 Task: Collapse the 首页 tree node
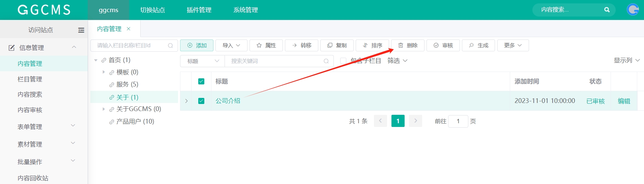point(96,60)
